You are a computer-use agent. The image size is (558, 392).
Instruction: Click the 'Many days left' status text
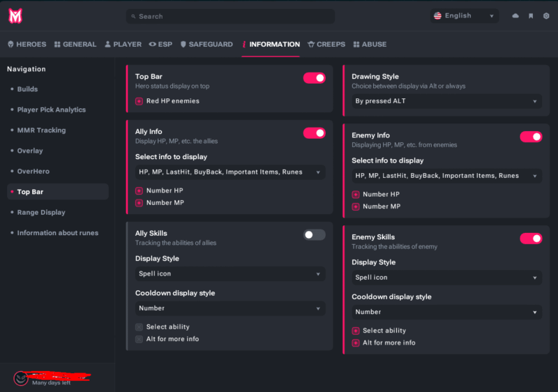click(51, 383)
